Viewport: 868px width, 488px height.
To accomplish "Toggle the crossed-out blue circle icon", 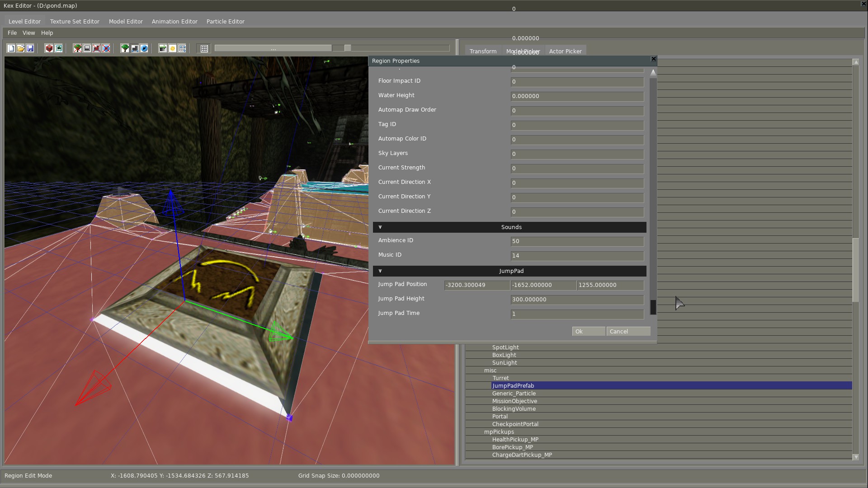I will (106, 48).
